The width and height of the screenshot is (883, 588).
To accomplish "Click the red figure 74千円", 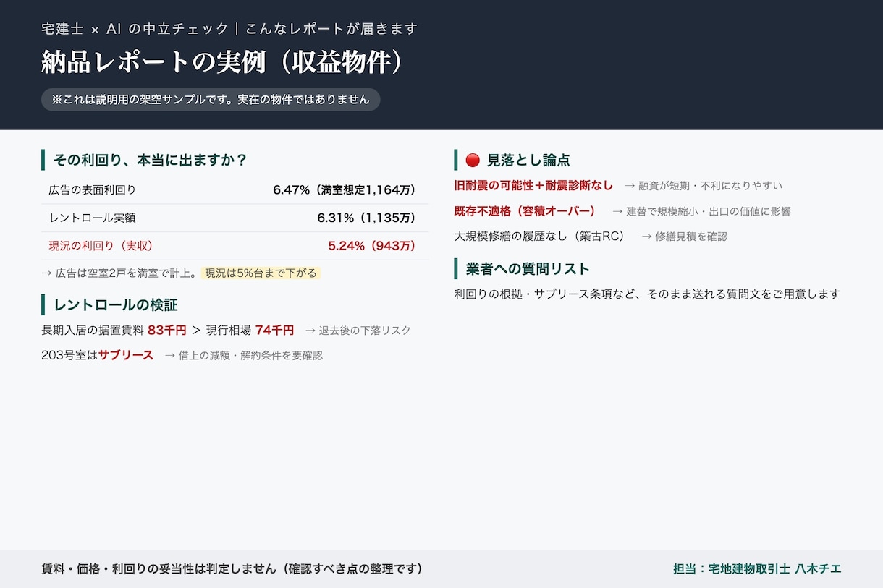I will (x=274, y=330).
